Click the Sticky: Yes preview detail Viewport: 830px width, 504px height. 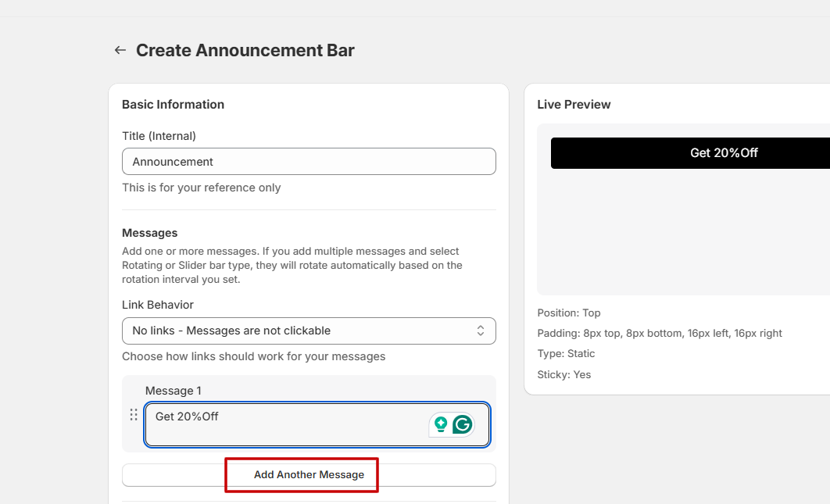point(563,375)
